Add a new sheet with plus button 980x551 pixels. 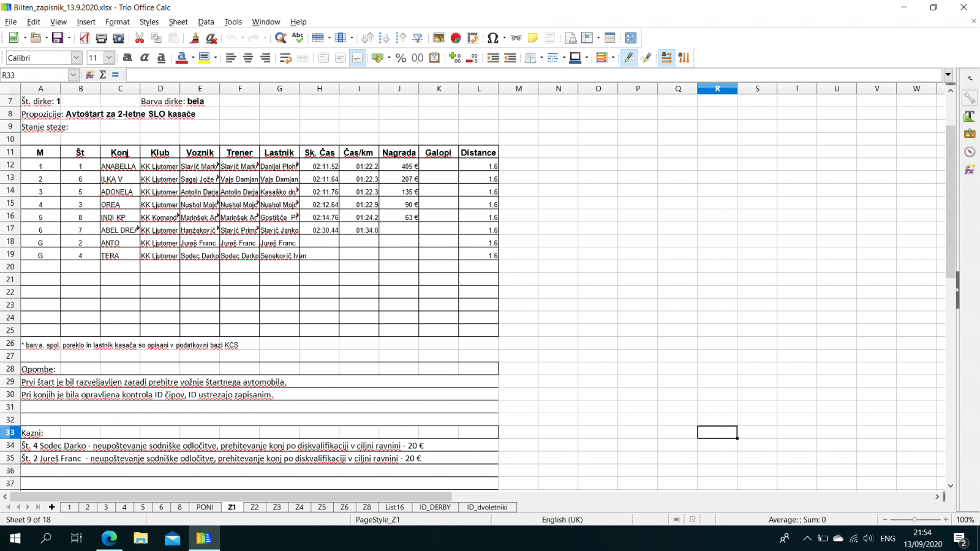(52, 508)
